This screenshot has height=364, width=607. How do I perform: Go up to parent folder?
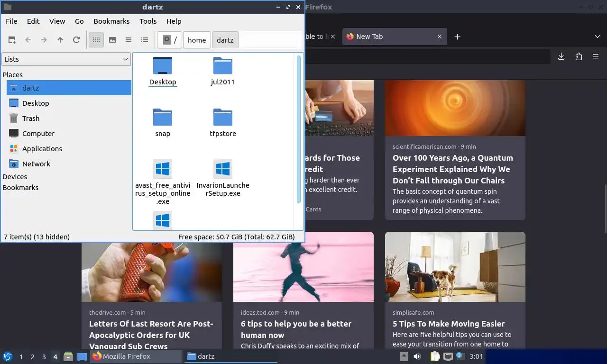coord(60,40)
